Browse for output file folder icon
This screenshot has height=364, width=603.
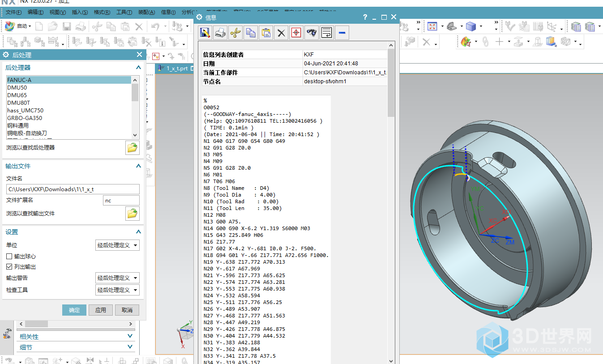(132, 213)
